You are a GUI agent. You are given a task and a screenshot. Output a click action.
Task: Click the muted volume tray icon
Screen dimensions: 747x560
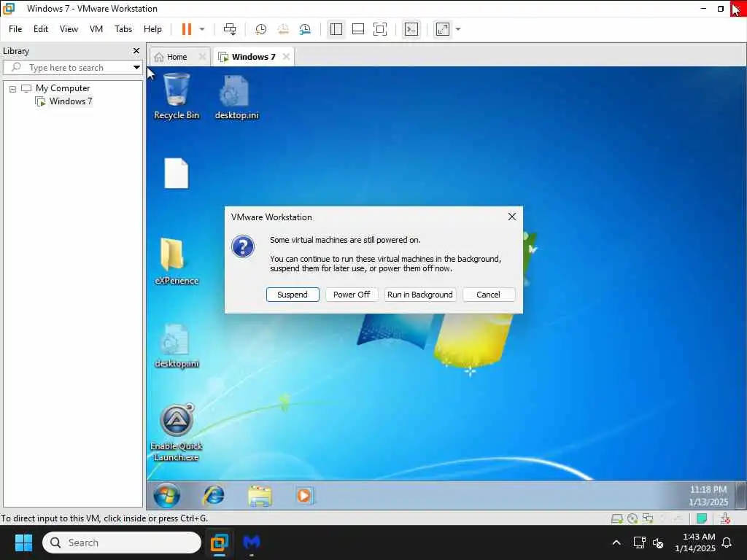point(659,542)
